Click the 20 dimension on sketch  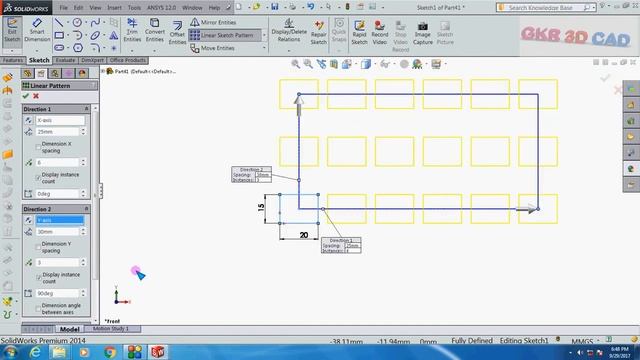tap(304, 235)
